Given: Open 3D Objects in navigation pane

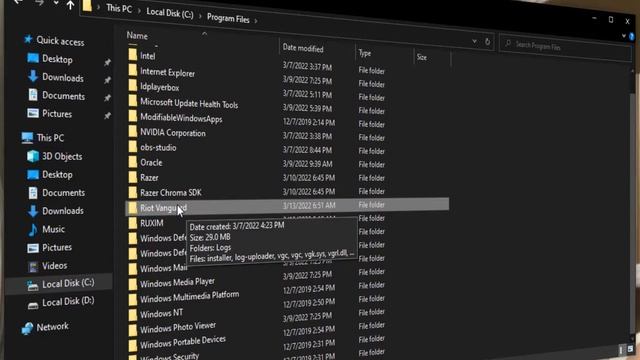Looking at the screenshot, I should click(x=62, y=156).
